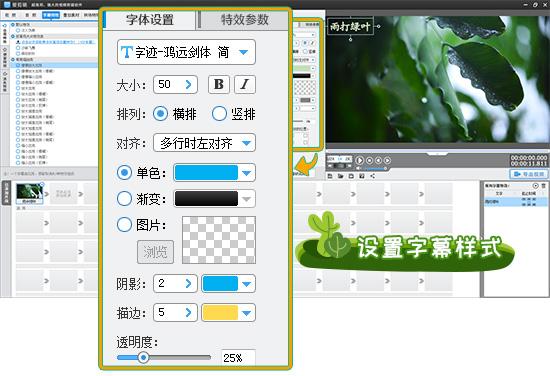
Task: Click the checkerboard image fill preview
Action: pos(219,240)
